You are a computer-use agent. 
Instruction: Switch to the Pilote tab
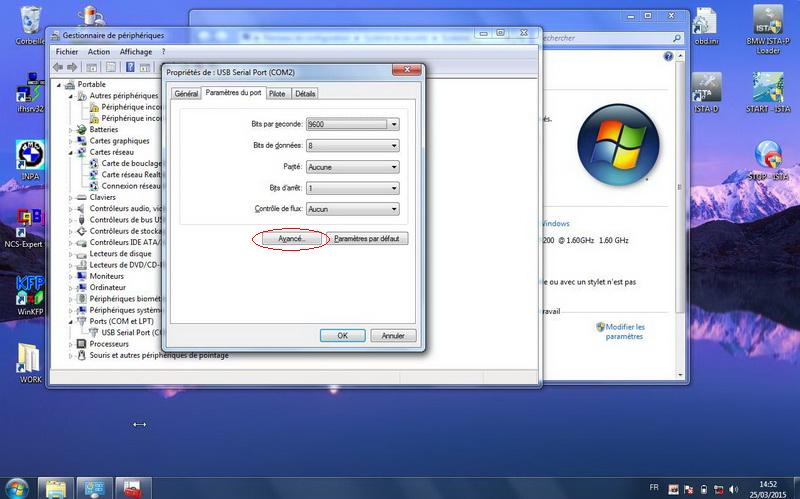277,94
